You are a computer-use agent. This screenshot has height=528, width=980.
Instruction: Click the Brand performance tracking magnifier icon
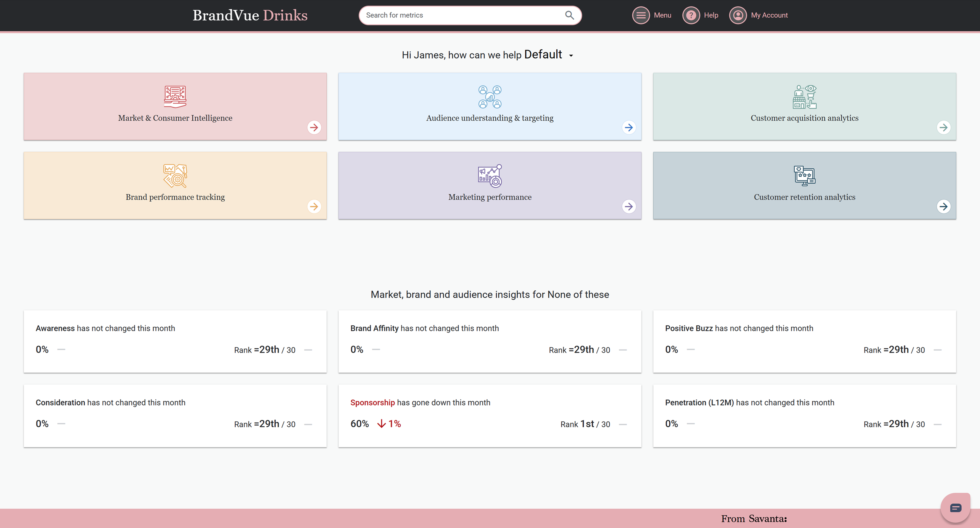175,176
